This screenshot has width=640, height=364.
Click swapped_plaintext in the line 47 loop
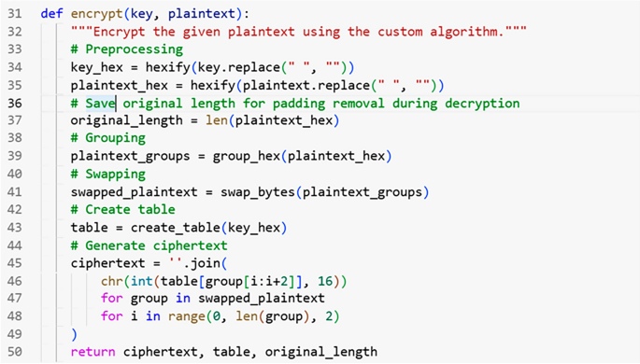pyautogui.click(x=262, y=299)
